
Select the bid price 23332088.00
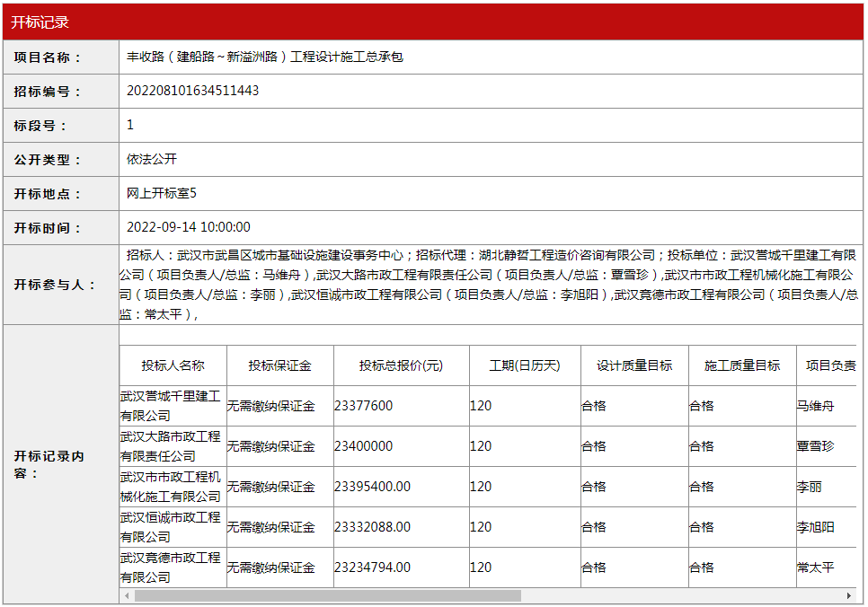[373, 527]
